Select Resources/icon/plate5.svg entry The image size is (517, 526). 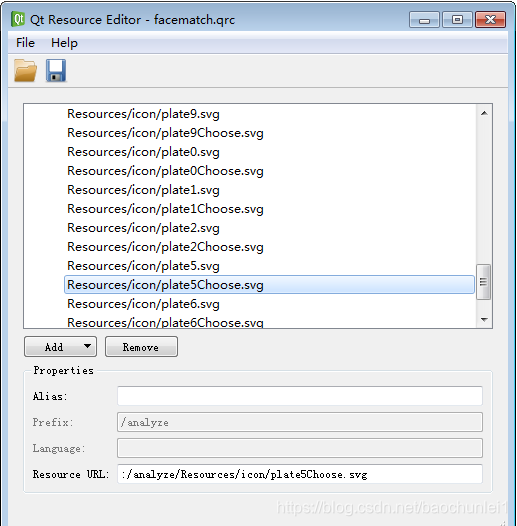[143, 266]
